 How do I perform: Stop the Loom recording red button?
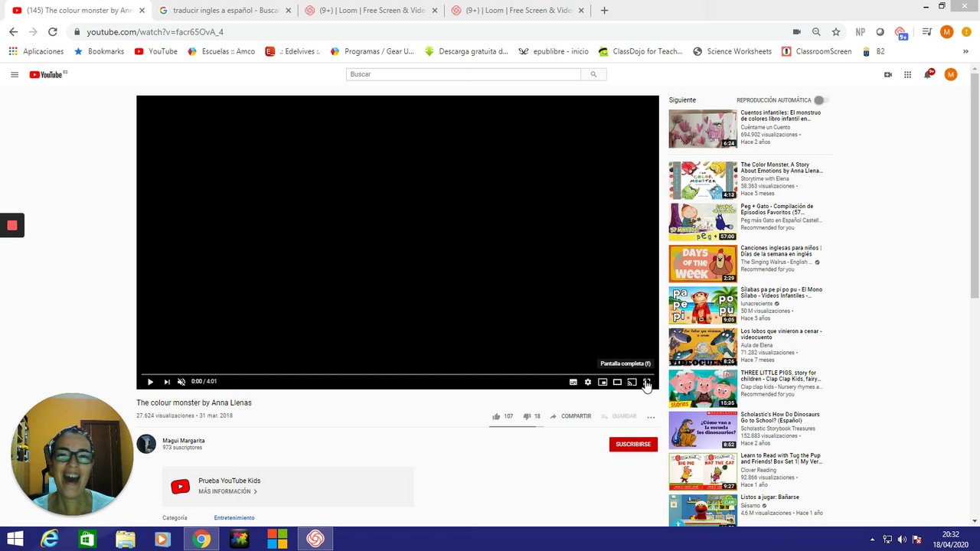point(12,225)
